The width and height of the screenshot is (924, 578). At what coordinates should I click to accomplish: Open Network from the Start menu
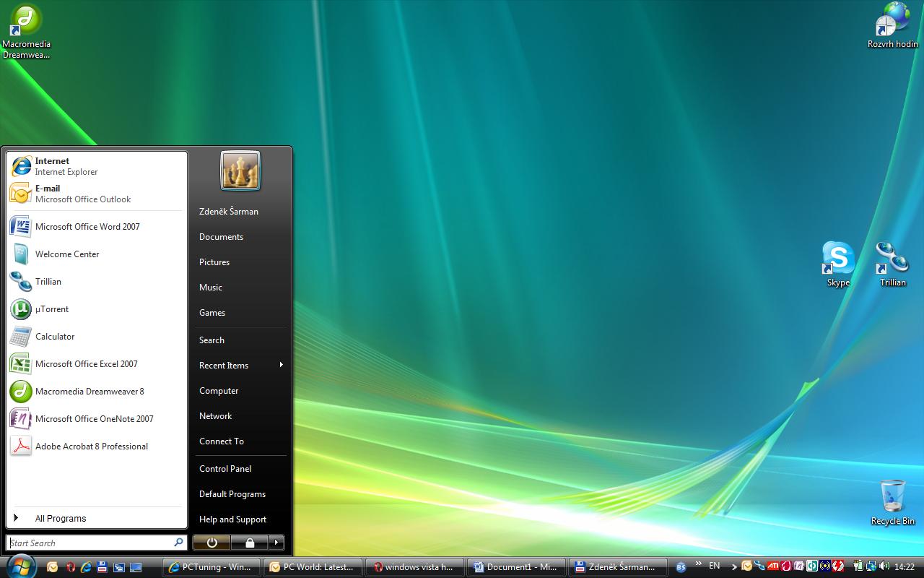pyautogui.click(x=240, y=416)
